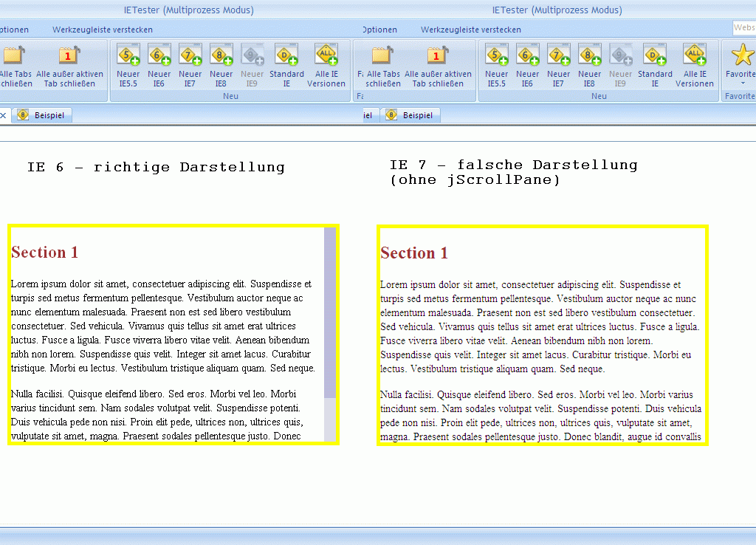Click Neuer IE5.5 icon in left window
The height and width of the screenshot is (545, 756).
(128, 66)
